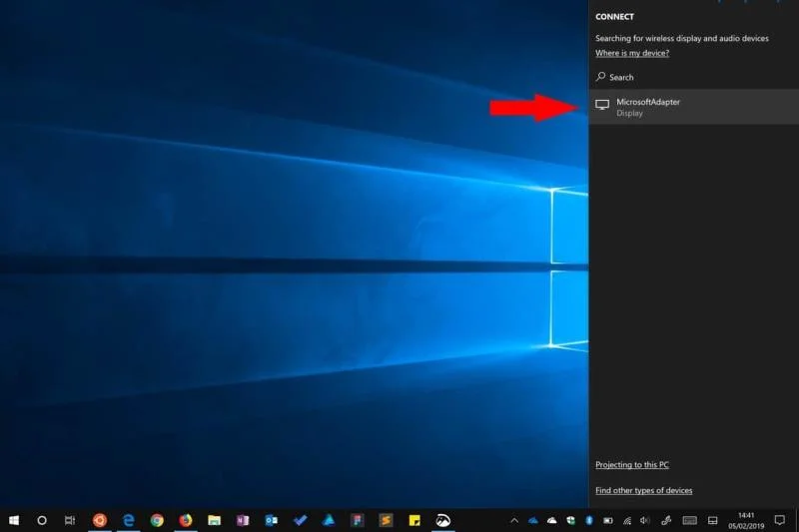Click the Search field in Connect panel
The height and width of the screenshot is (532, 799).
pyautogui.click(x=694, y=78)
